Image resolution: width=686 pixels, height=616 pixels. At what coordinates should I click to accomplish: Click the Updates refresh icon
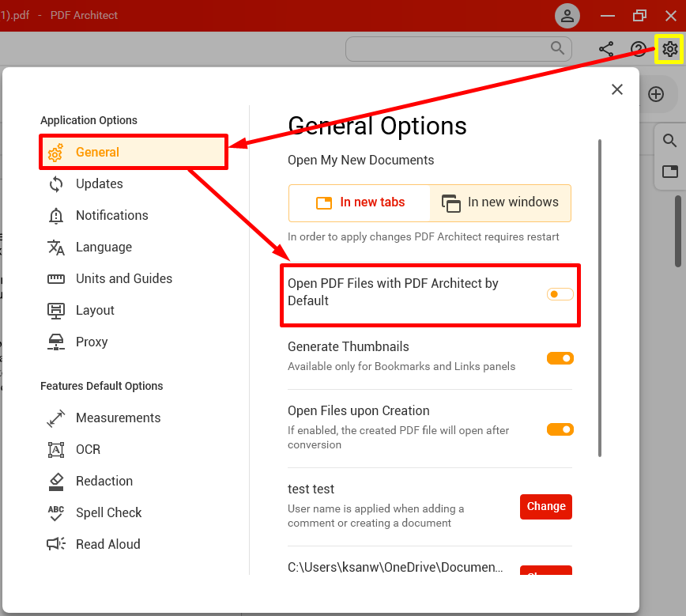[x=56, y=184]
